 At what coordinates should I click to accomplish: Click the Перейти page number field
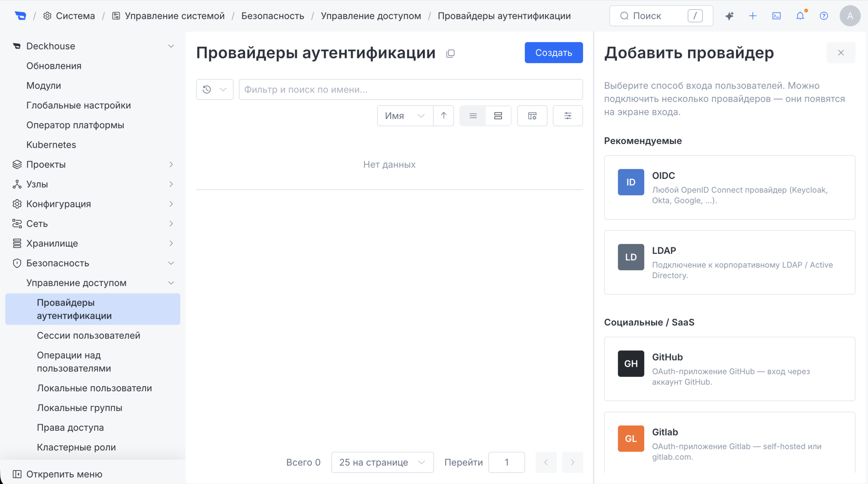507,462
